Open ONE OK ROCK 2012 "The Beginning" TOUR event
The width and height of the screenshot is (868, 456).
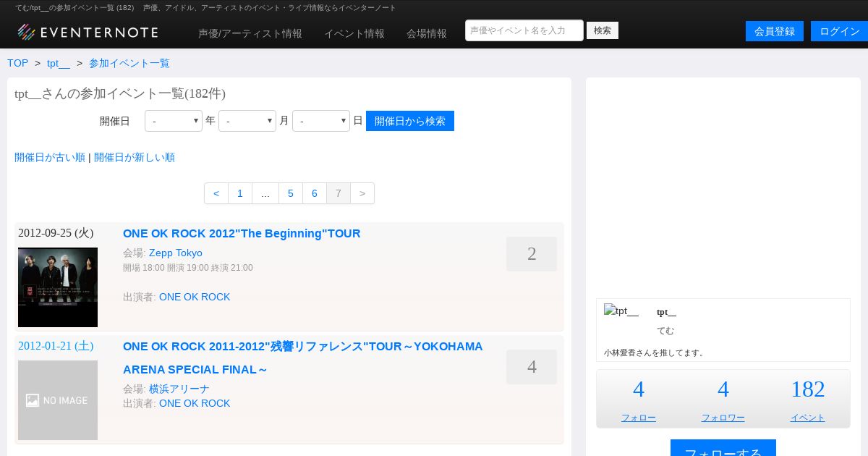[242, 233]
